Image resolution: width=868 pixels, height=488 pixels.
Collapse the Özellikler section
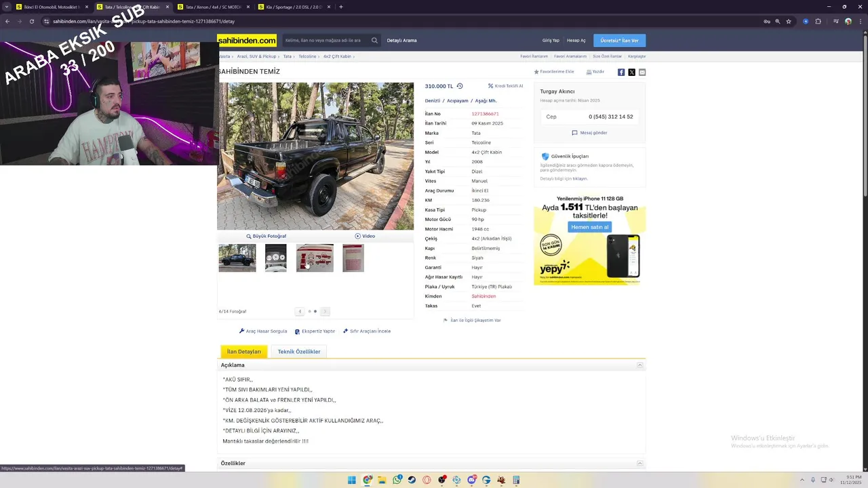[639, 464]
